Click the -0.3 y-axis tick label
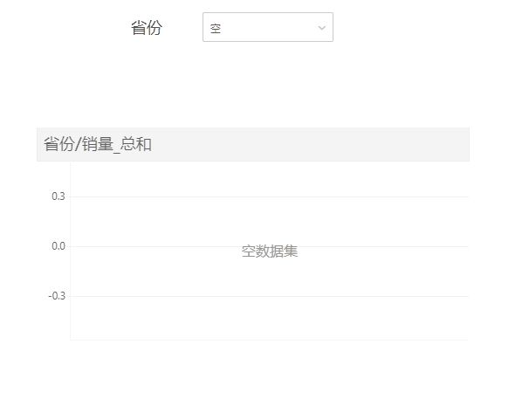This screenshot has width=529, height=420. pyautogui.click(x=56, y=296)
